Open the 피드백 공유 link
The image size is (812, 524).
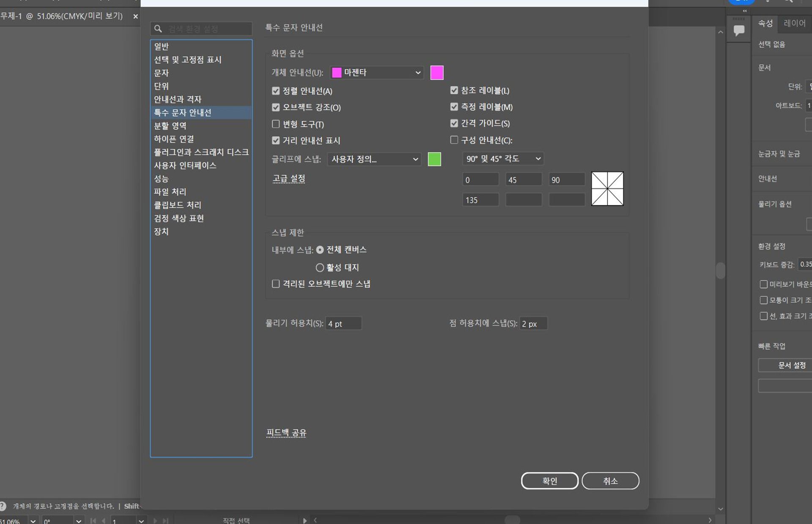286,432
